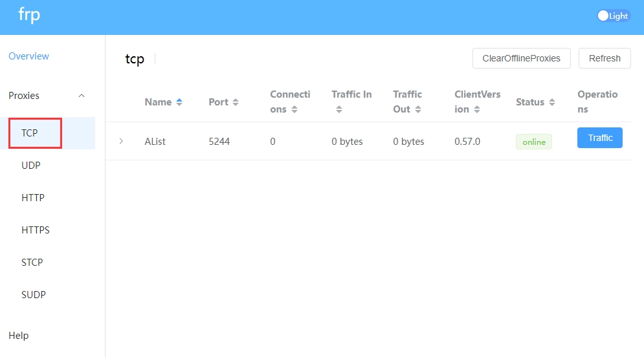The height and width of the screenshot is (357, 644).
Task: Sort by Traffic In sort icon
Action: (x=339, y=109)
